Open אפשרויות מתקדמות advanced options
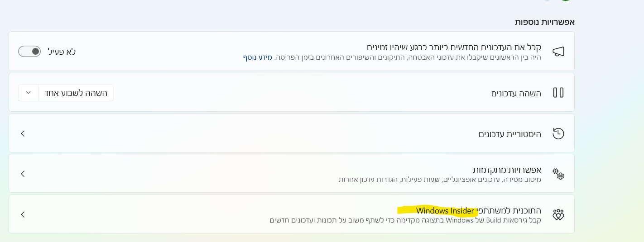The image size is (644, 242). pos(507,170)
